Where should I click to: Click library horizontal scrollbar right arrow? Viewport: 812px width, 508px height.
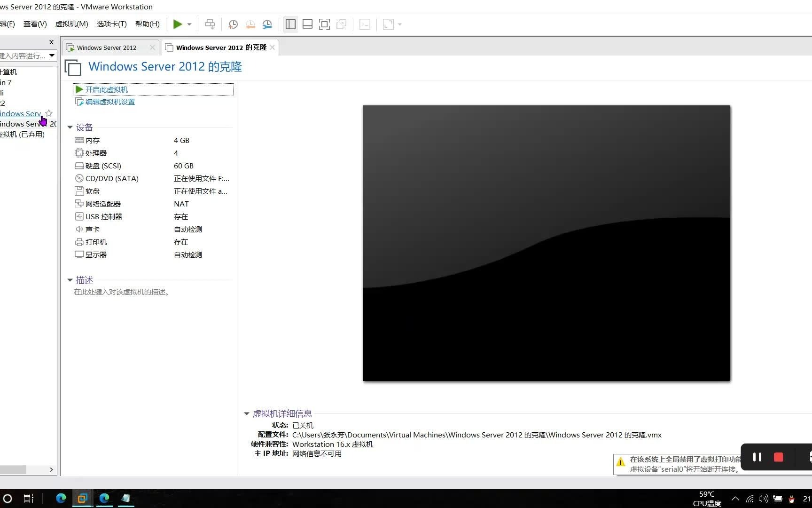point(51,470)
